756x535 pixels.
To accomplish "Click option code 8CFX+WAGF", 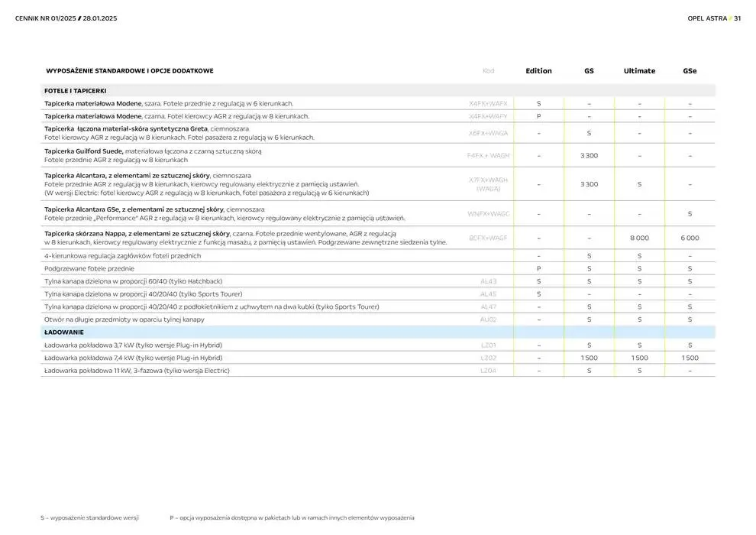I will point(489,238).
